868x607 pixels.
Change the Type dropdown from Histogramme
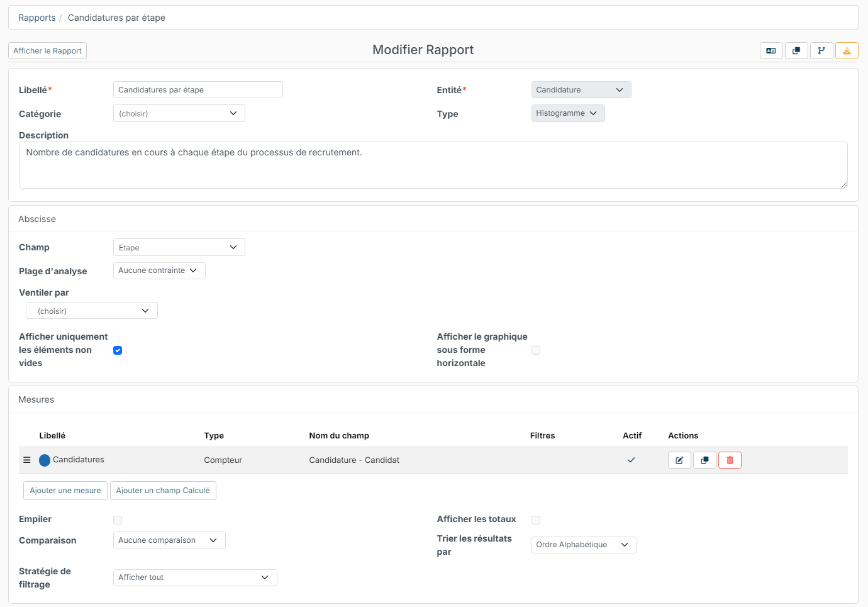point(568,113)
